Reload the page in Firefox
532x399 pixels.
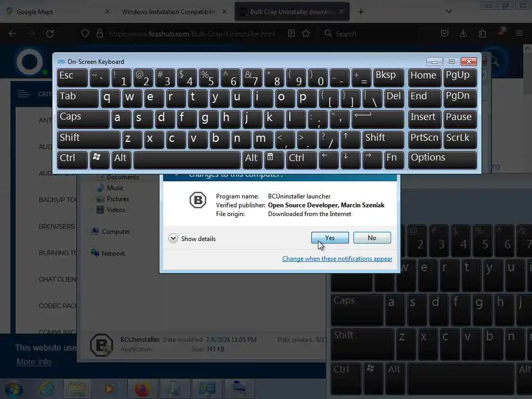[x=50, y=34]
